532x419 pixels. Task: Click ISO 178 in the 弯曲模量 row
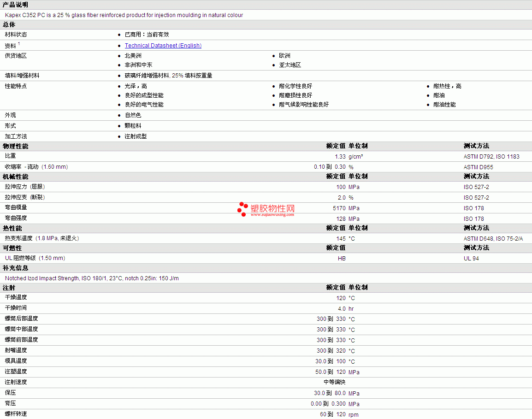[x=474, y=208]
